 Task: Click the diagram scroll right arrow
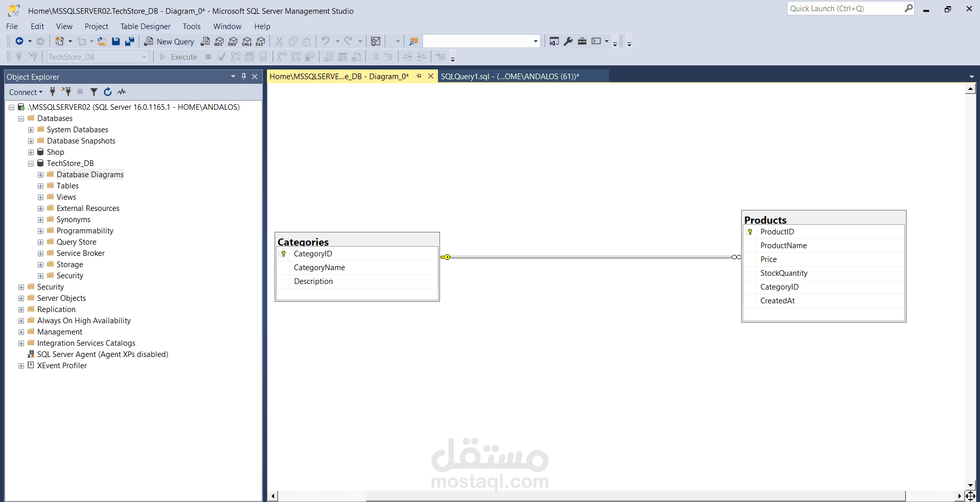point(960,496)
